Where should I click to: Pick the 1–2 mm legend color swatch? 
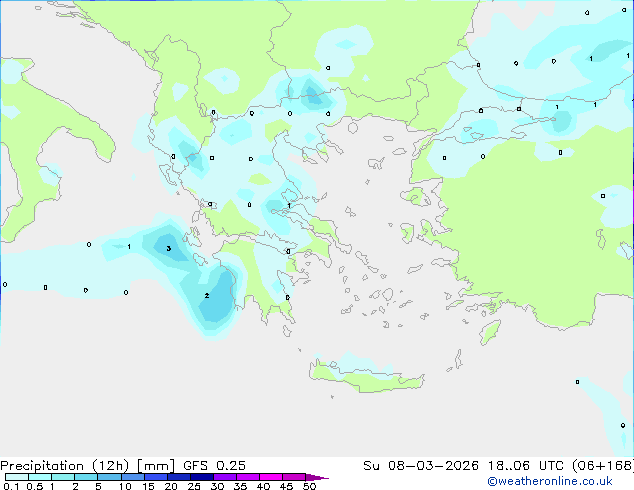[63, 477]
